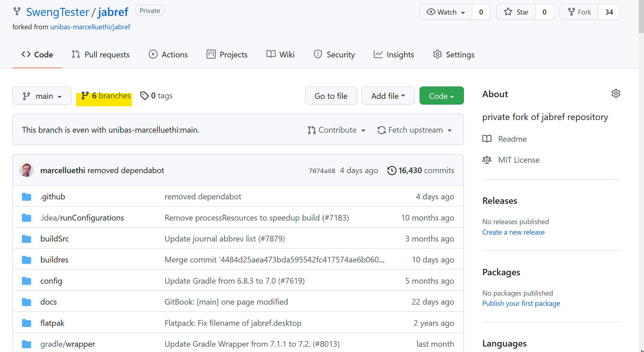Screen dimensions: 644x352
Task: Click the Go to file button
Action: 331,96
